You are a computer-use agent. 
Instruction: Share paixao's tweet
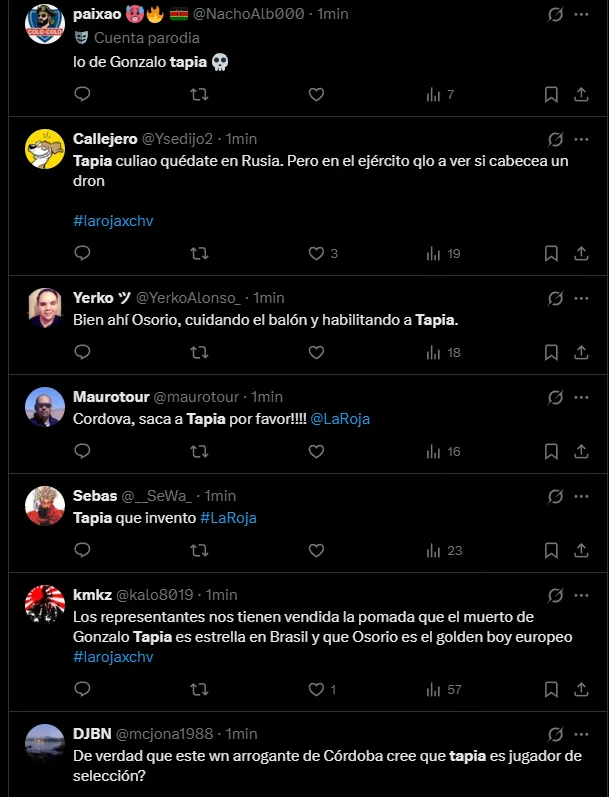pyautogui.click(x=581, y=95)
